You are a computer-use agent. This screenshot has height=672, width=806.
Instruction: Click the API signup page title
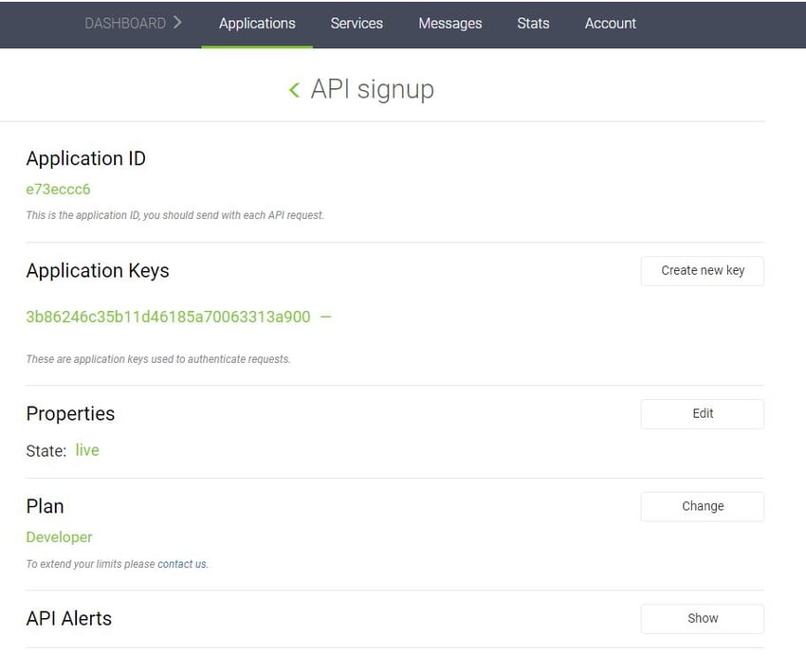372,90
